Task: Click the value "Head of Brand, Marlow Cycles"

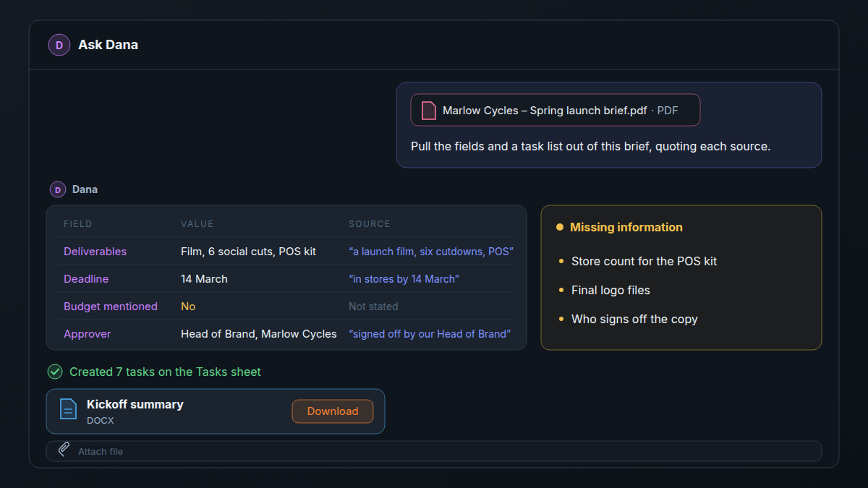Action: 259,334
